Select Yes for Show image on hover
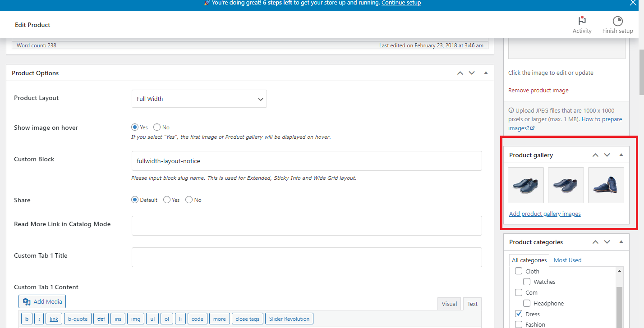Image resolution: width=644 pixels, height=328 pixels. (134, 128)
